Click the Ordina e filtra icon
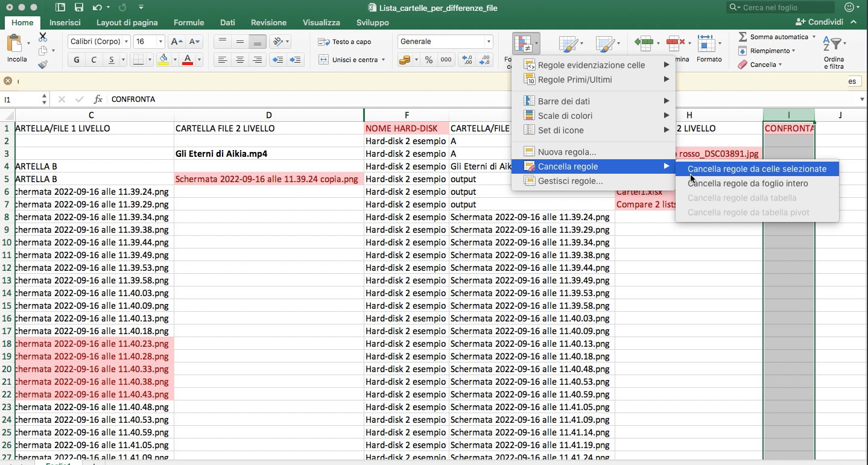This screenshot has height=465, width=868. [x=832, y=44]
